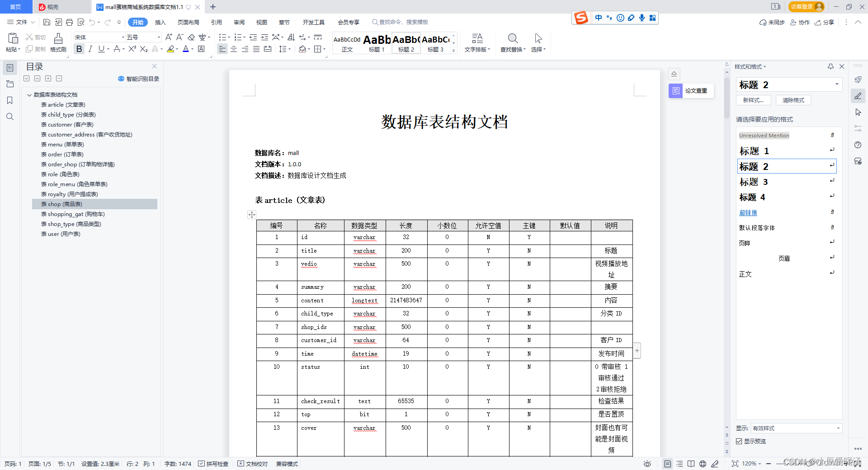868x470 pixels.
Task: Align paragraph right
Action: tap(245, 49)
